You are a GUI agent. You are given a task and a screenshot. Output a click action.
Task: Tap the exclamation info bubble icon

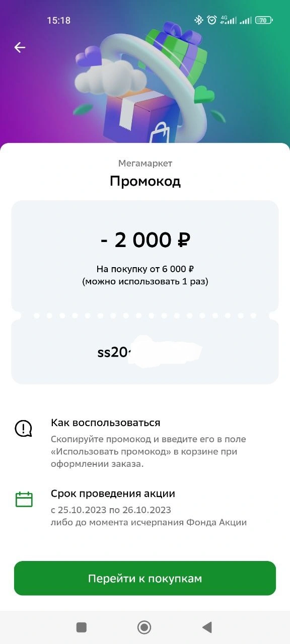pyautogui.click(x=23, y=428)
